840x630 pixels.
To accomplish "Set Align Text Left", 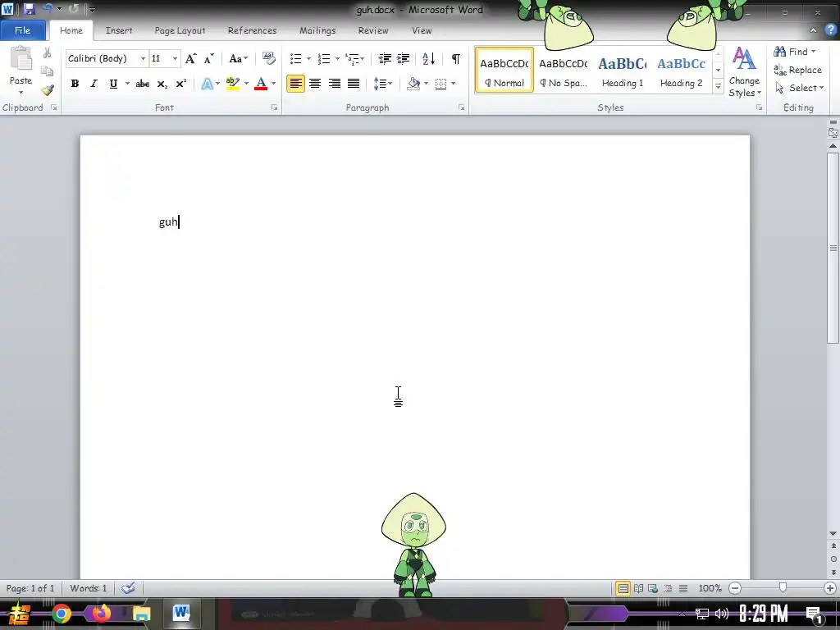I will click(x=295, y=84).
